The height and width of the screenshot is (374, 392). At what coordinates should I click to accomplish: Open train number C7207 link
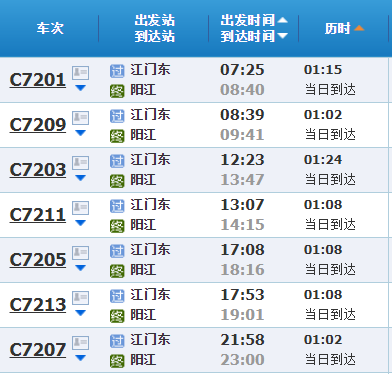pos(38,350)
